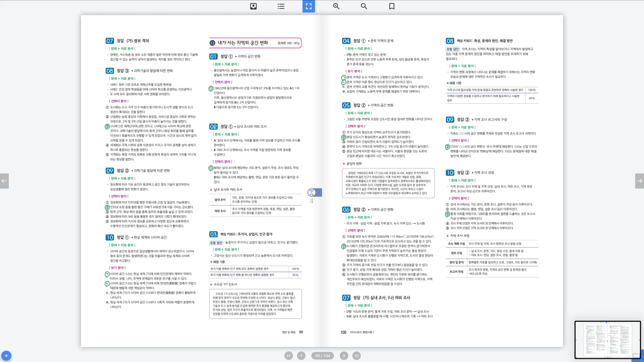Screen dimensions: 644x362
Task: Click the center spine bookmark tab
Action: pos(314,192)
